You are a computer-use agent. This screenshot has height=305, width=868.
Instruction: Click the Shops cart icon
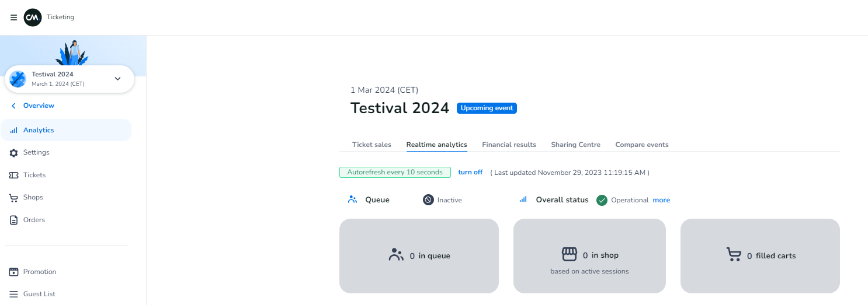point(14,198)
